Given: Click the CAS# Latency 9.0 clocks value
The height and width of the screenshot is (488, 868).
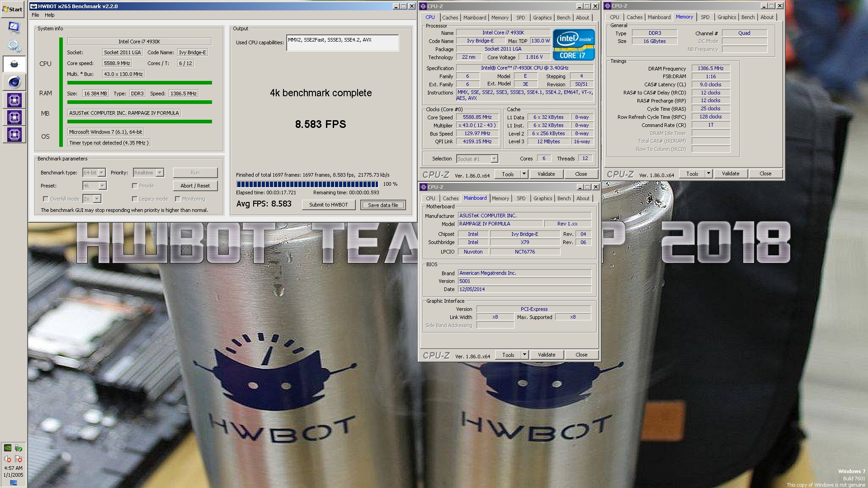Looking at the screenshot, I should [710, 84].
